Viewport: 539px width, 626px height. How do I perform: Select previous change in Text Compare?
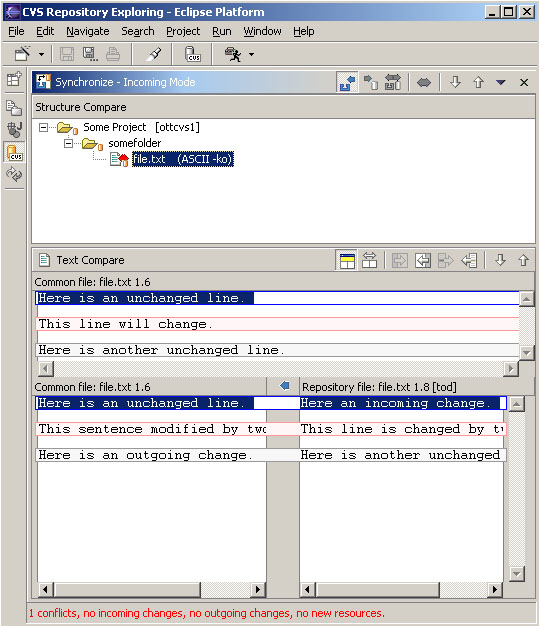pos(523,260)
